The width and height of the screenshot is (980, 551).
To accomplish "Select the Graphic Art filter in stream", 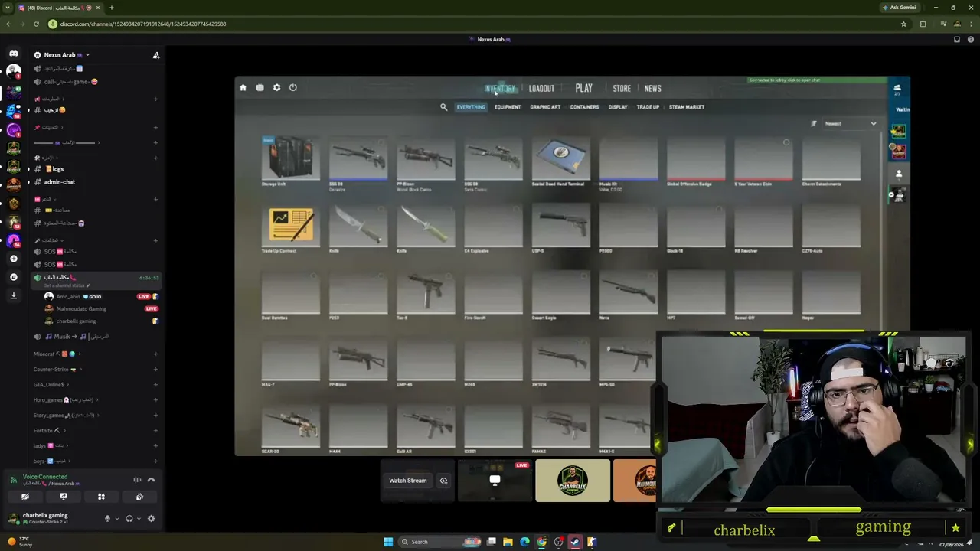I will point(545,107).
